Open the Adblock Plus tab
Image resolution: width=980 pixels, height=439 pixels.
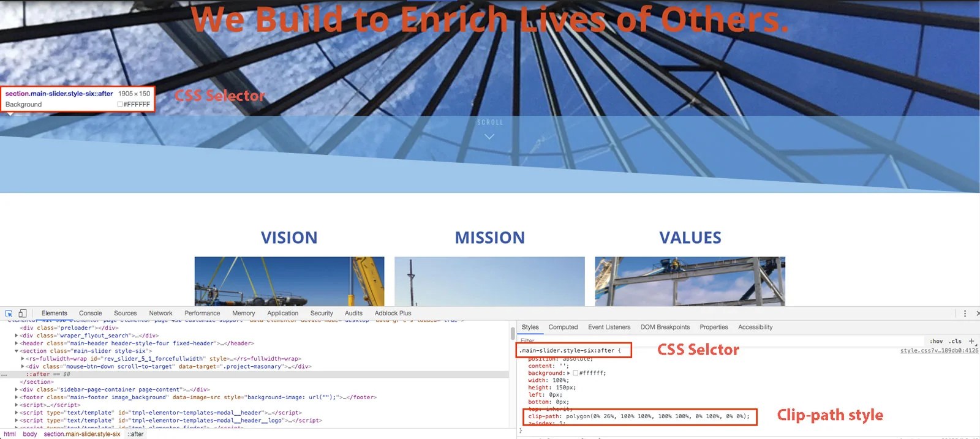[x=393, y=313]
